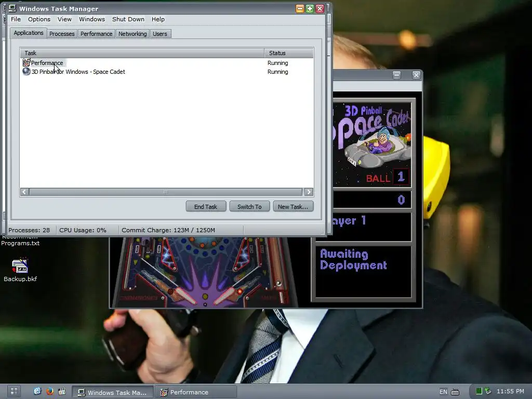Click the Task Manager title bar icon
532x399 pixels.
[x=12, y=8]
